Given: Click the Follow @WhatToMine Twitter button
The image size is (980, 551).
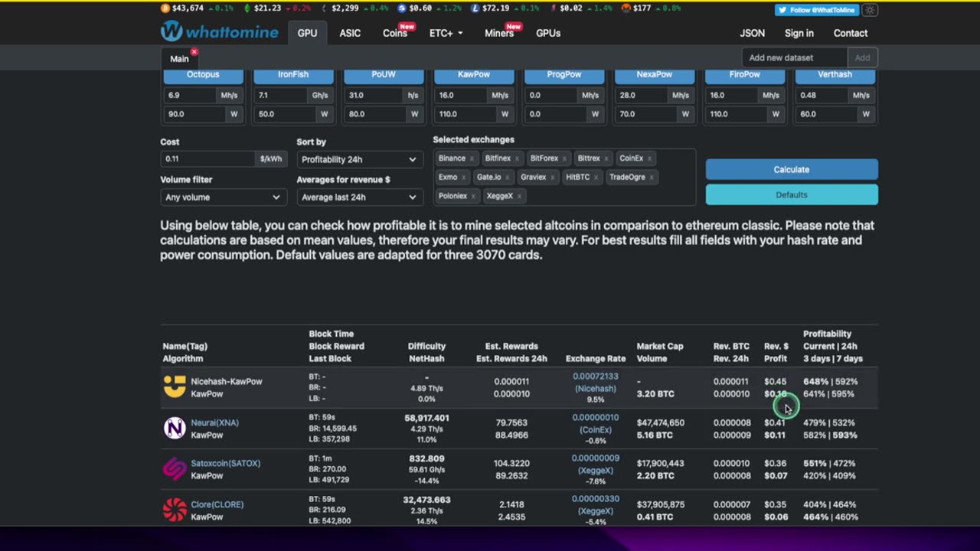Looking at the screenshot, I should pos(816,10).
